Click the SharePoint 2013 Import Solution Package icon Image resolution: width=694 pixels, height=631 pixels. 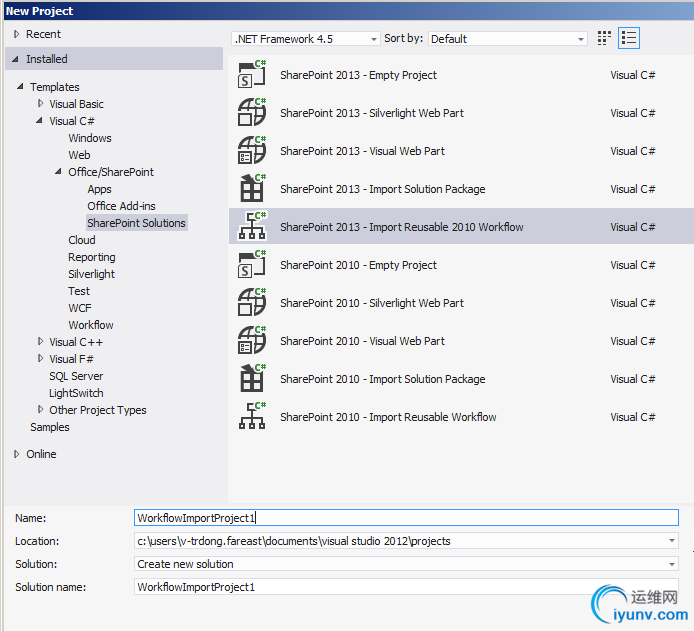[x=252, y=189]
